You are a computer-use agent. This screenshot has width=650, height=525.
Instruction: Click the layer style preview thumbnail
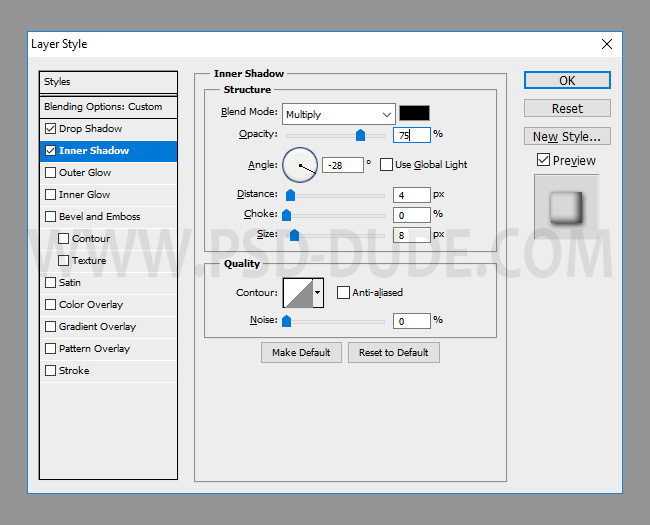566,207
